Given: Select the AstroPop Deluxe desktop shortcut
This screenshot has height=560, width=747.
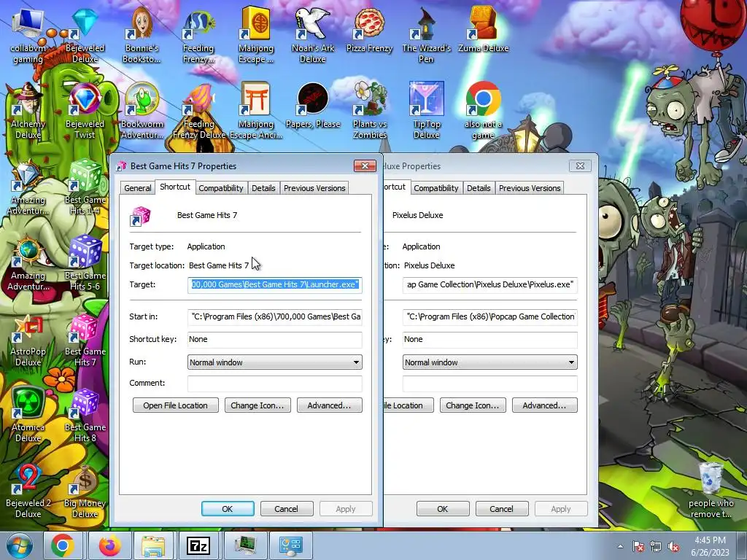Looking at the screenshot, I should pos(28,340).
